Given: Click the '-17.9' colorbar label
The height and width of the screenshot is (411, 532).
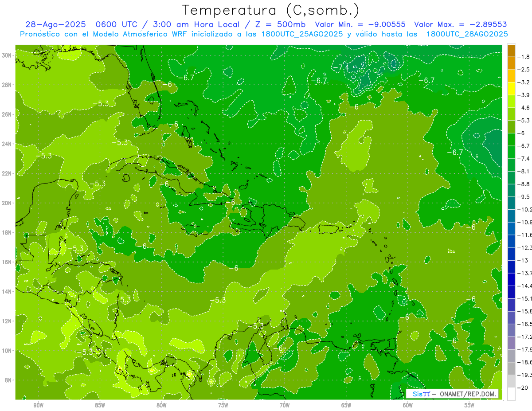Looking at the screenshot, I should coord(525,350).
